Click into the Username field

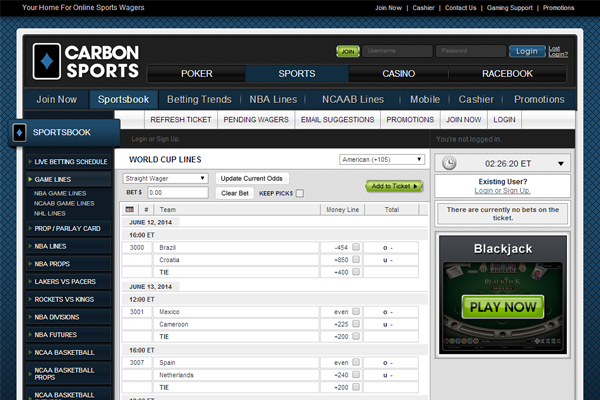tap(397, 51)
